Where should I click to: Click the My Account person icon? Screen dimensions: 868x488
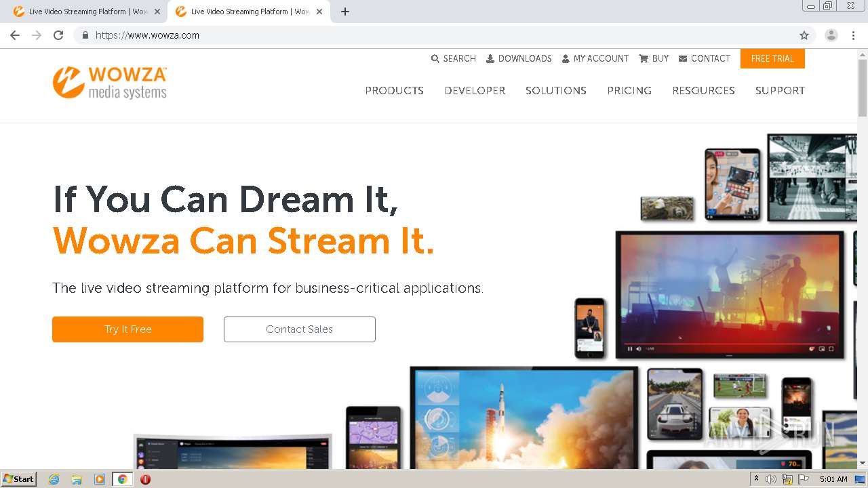[x=566, y=59]
